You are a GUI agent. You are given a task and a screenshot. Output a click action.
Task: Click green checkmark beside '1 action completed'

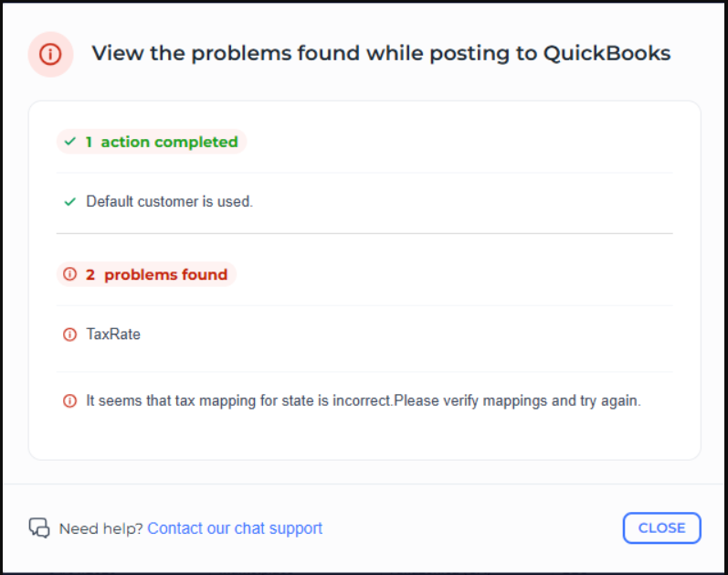(x=69, y=142)
